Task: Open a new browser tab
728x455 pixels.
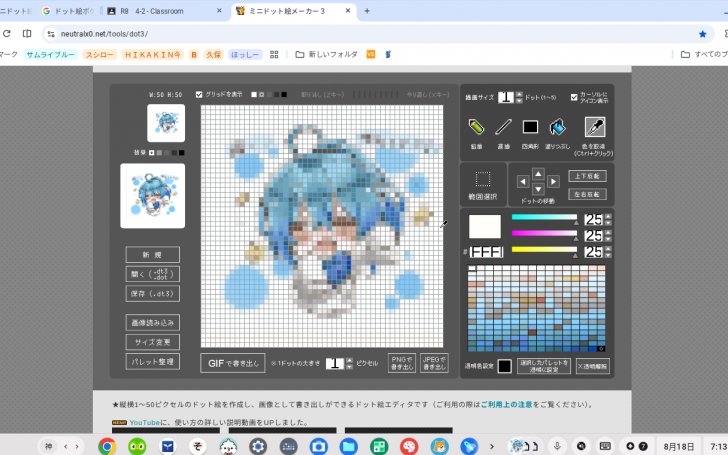Action: [367, 11]
